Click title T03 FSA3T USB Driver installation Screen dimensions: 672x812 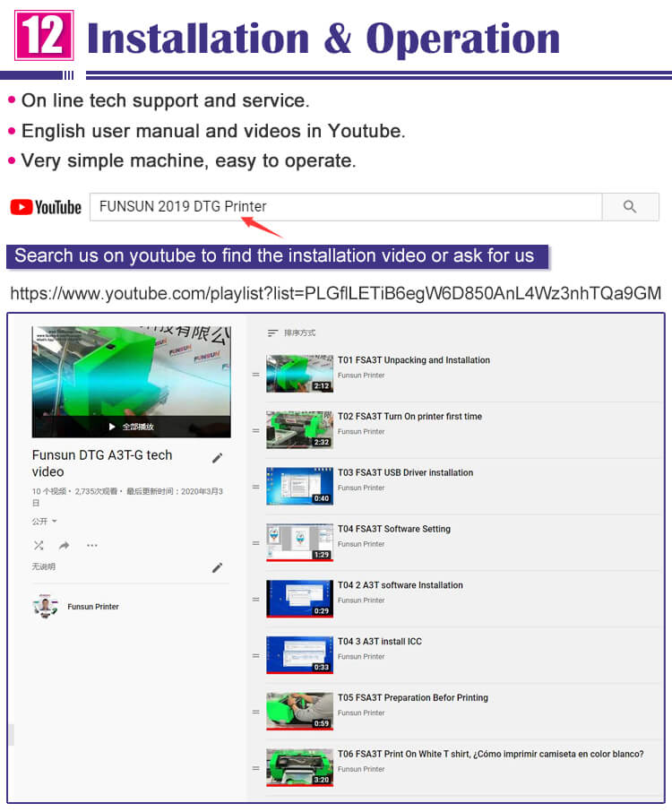click(x=405, y=473)
